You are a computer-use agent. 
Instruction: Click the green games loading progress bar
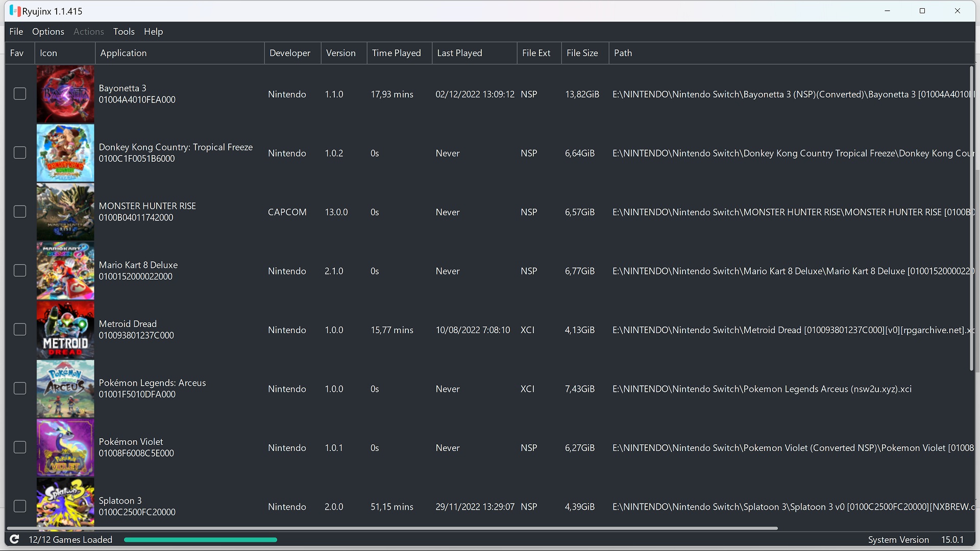[201, 540]
